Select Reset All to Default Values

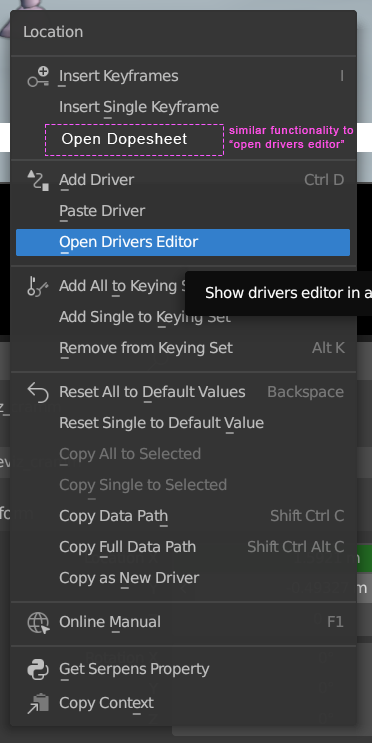183,392
